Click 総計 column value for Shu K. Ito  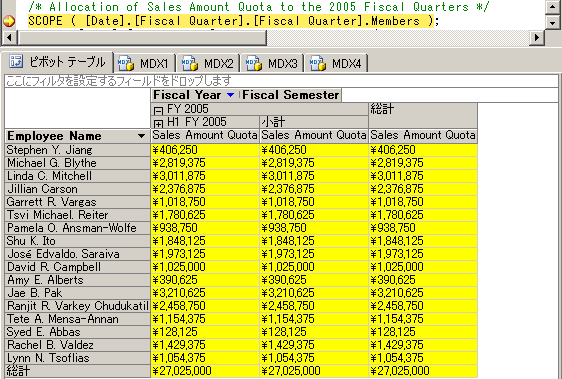[423, 241]
